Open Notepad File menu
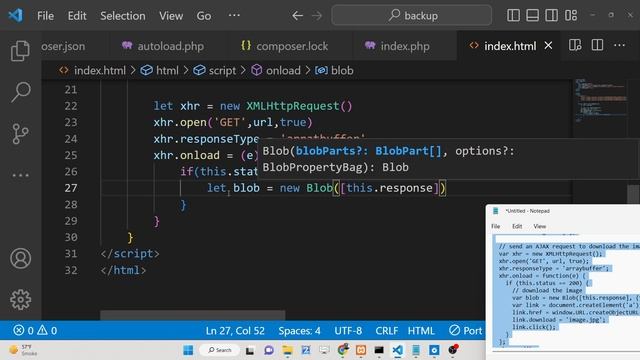640x360 pixels. click(496, 226)
